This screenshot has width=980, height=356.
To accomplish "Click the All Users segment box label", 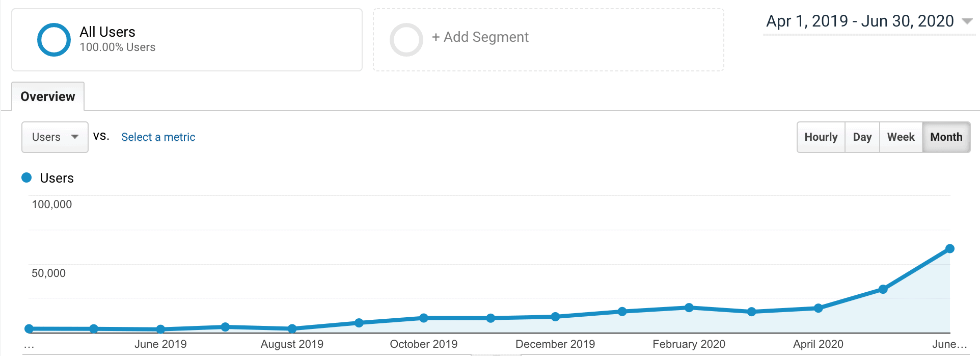I will pos(107,32).
